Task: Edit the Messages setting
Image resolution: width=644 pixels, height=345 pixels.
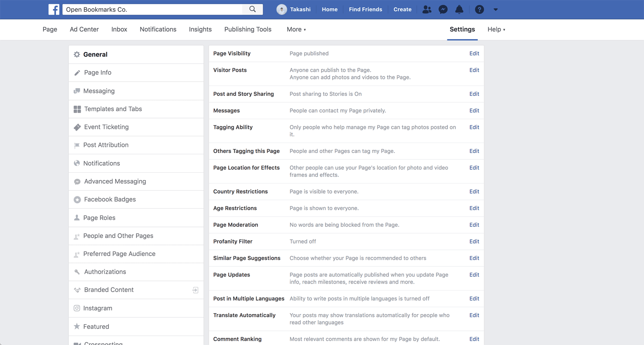Action: point(474,111)
